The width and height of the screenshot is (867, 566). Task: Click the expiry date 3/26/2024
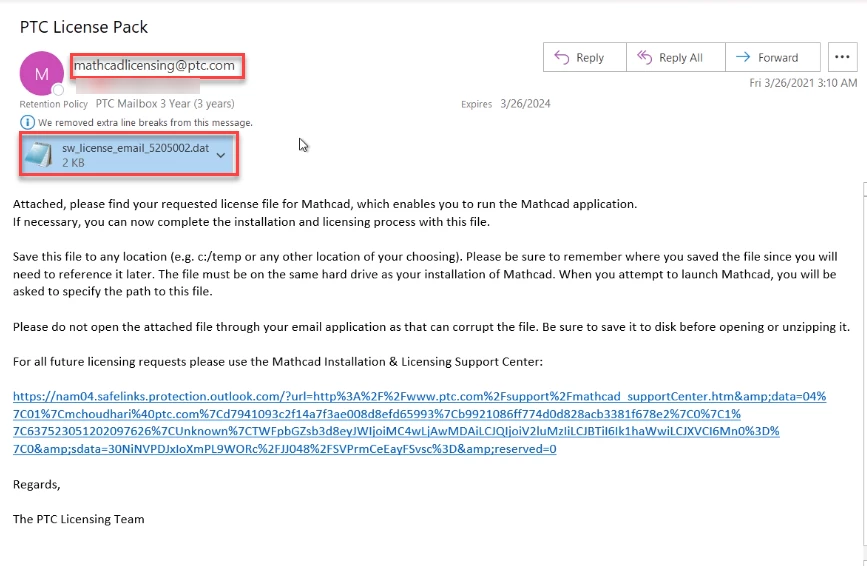(x=525, y=103)
